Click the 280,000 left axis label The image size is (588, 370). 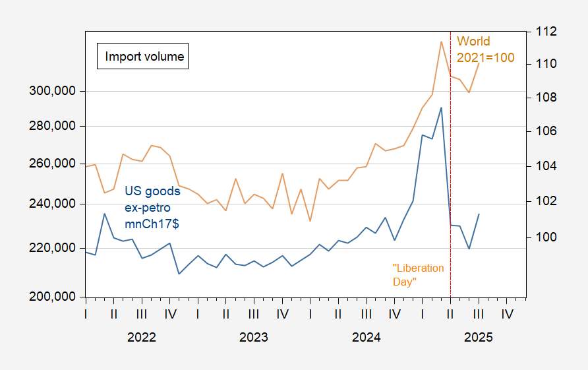pos(56,127)
